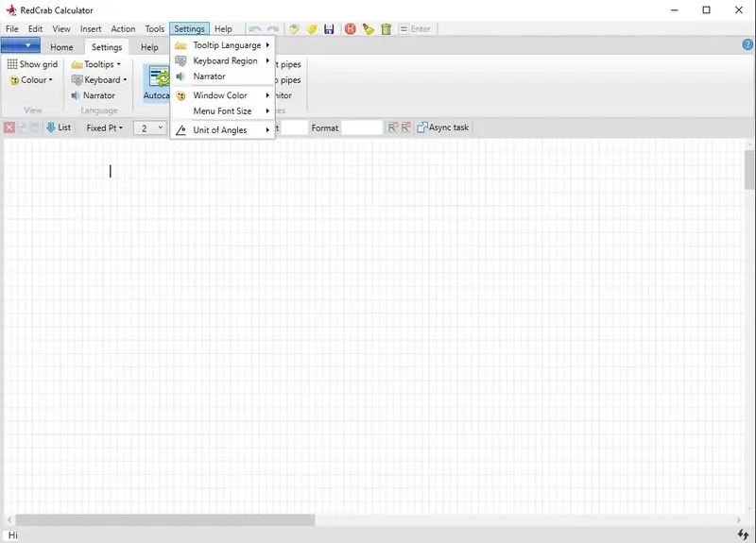Click Narrator in Language ribbon group

93,95
